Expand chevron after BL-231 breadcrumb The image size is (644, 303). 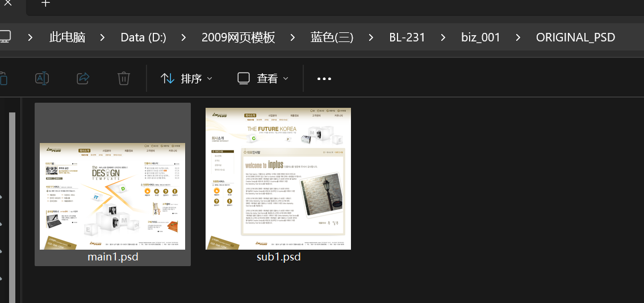pyautogui.click(x=443, y=38)
